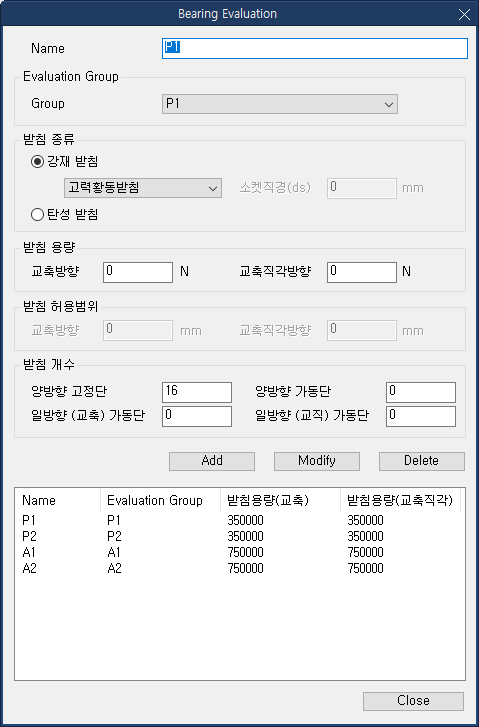Click the Add button
This screenshot has width=479, height=727.
pyautogui.click(x=212, y=461)
